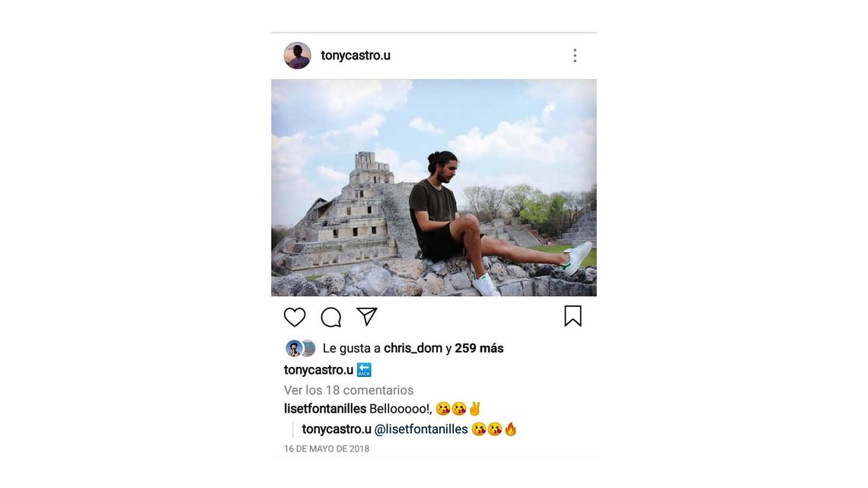Open the three-dot options menu on the post
The height and width of the screenshot is (488, 868).
point(574,54)
